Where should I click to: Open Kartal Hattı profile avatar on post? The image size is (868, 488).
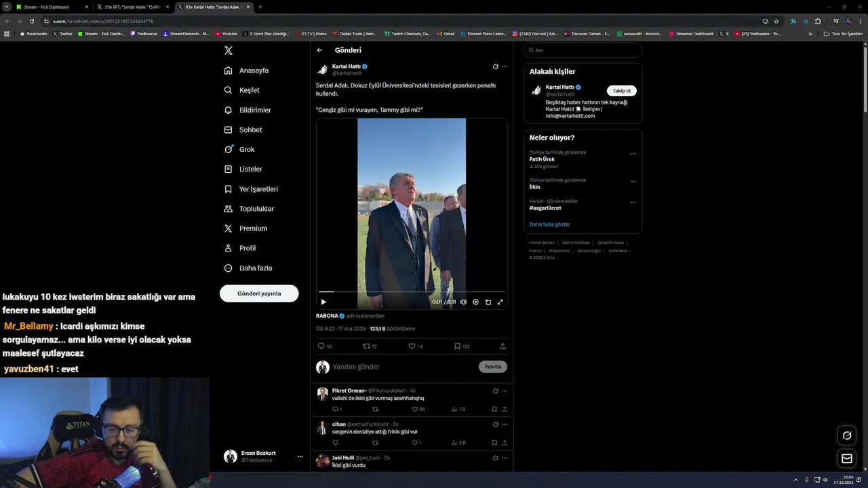coord(323,69)
